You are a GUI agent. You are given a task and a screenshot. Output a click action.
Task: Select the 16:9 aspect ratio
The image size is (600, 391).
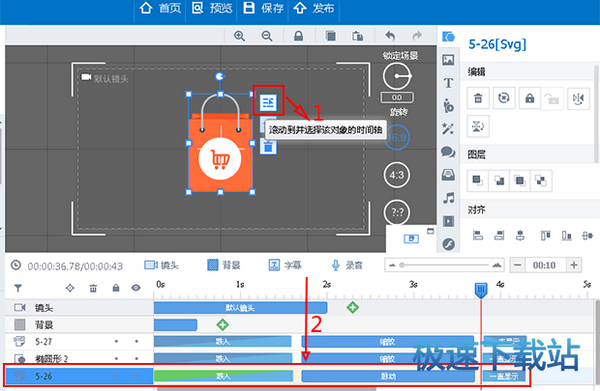pyautogui.click(x=397, y=137)
